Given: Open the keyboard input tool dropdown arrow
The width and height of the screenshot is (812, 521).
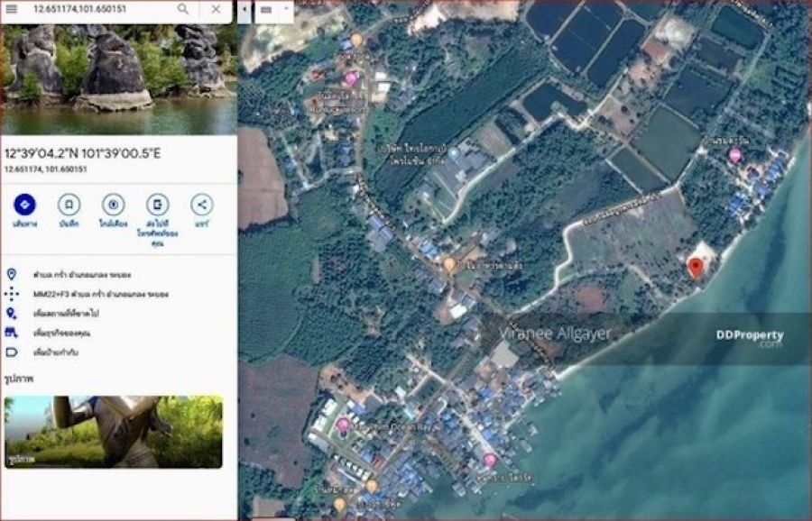Looking at the screenshot, I should click(x=286, y=10).
